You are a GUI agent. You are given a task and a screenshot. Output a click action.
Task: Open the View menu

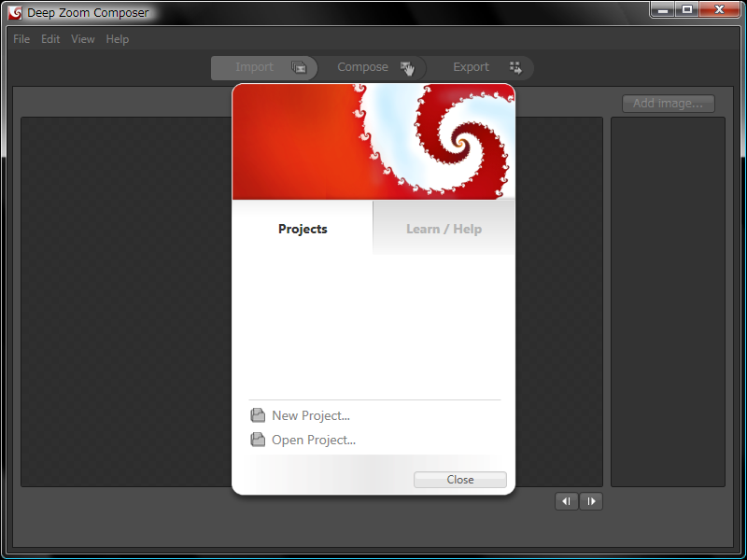83,39
